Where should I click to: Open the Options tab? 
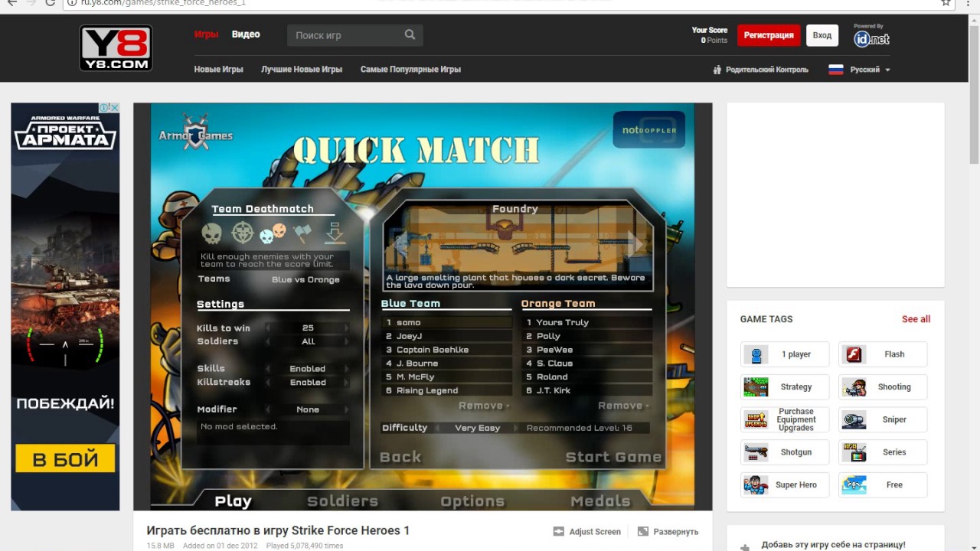(472, 500)
